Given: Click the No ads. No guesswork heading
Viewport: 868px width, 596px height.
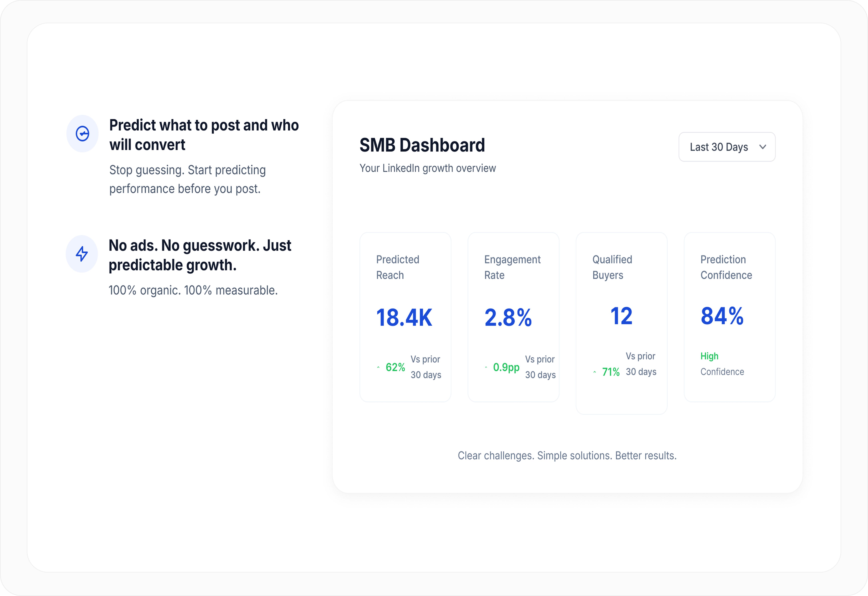Looking at the screenshot, I should 200,255.
